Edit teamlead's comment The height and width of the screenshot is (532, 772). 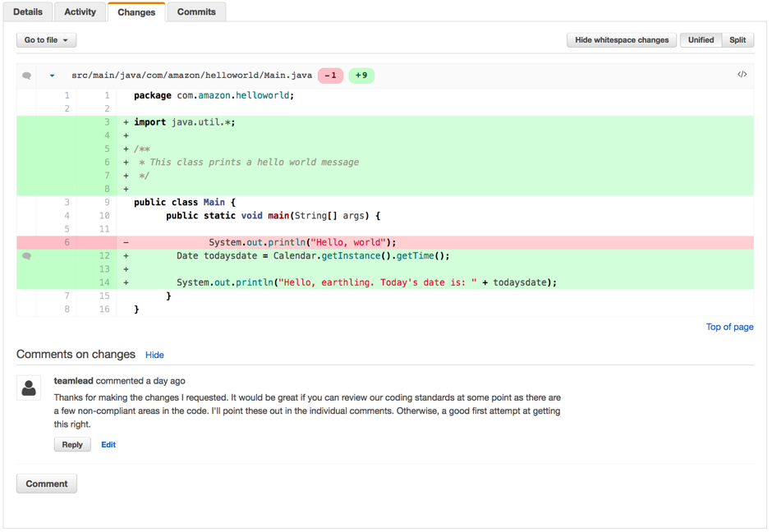[x=108, y=444]
